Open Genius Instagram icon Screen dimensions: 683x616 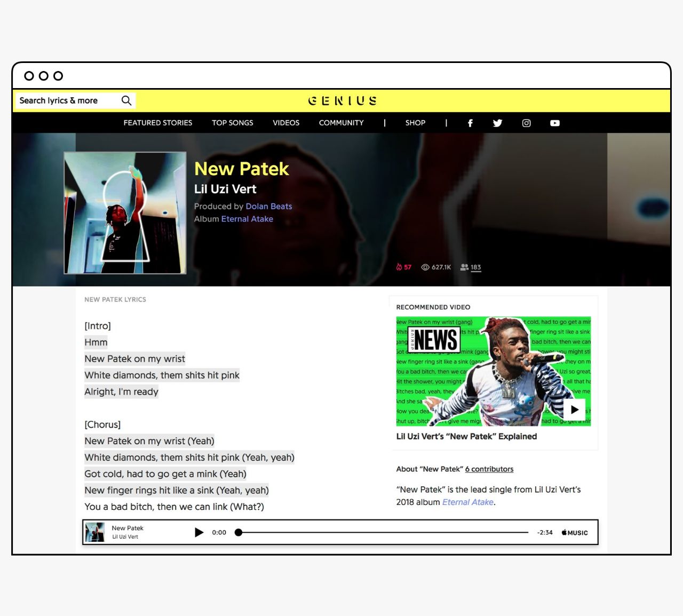pyautogui.click(x=527, y=123)
